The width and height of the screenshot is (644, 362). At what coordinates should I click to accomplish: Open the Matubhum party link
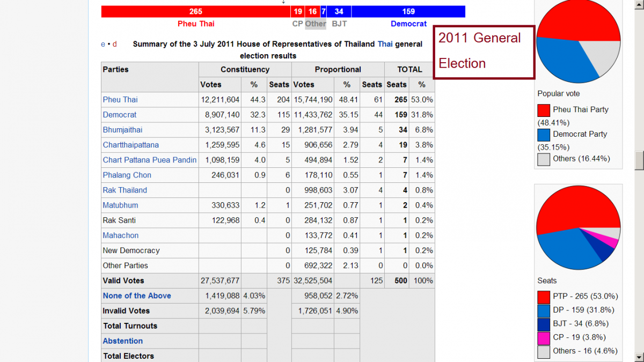tap(121, 205)
